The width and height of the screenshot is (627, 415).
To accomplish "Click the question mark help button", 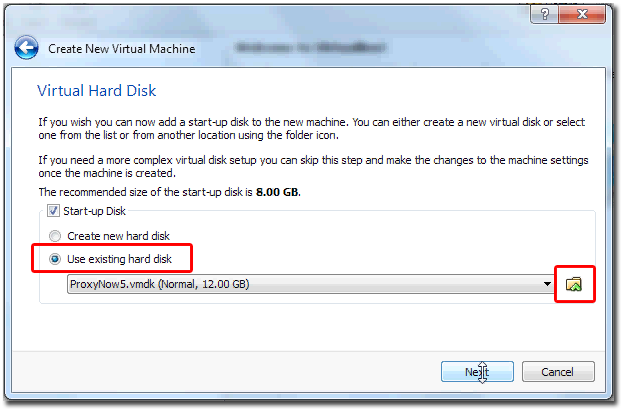I will tap(545, 15).
